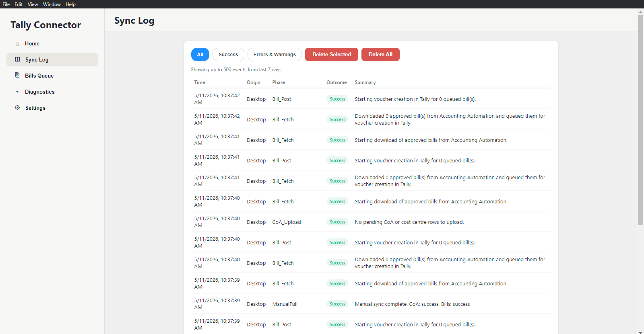This screenshot has width=644, height=334.
Task: Click Success badge in CoA_Upload row
Action: coord(337,222)
